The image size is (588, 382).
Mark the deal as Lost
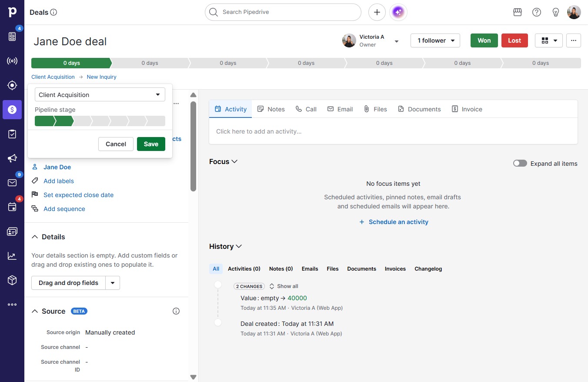(x=514, y=40)
